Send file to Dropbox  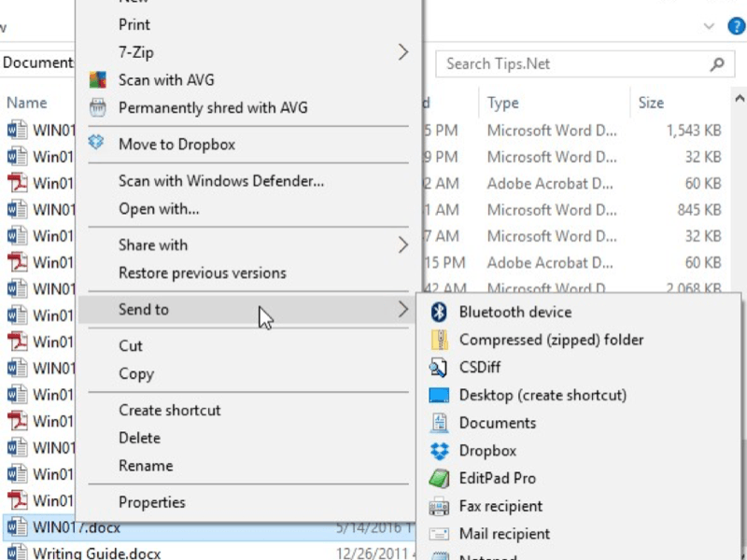(x=487, y=451)
